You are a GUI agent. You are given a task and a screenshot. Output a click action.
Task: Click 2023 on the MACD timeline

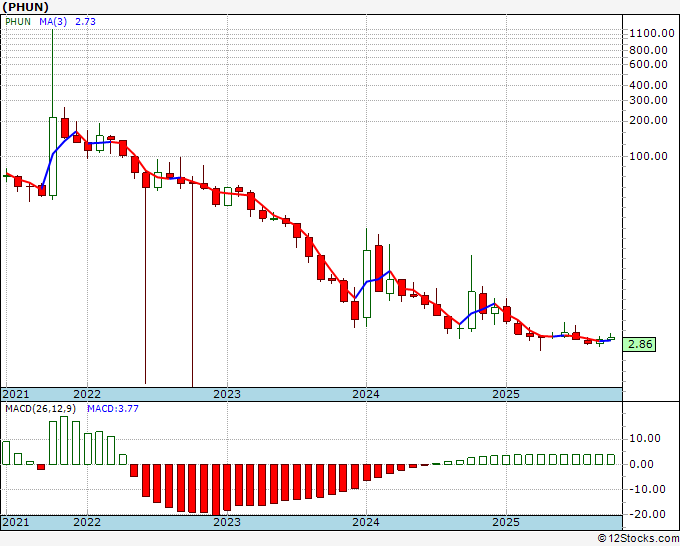click(227, 522)
